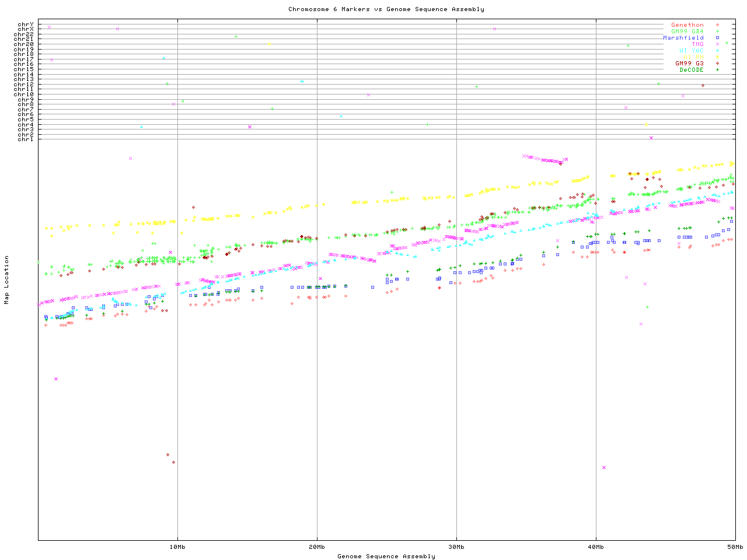This screenshot has height=560, width=747.
Task: Click the 10Mb tick label
Action: [177, 547]
